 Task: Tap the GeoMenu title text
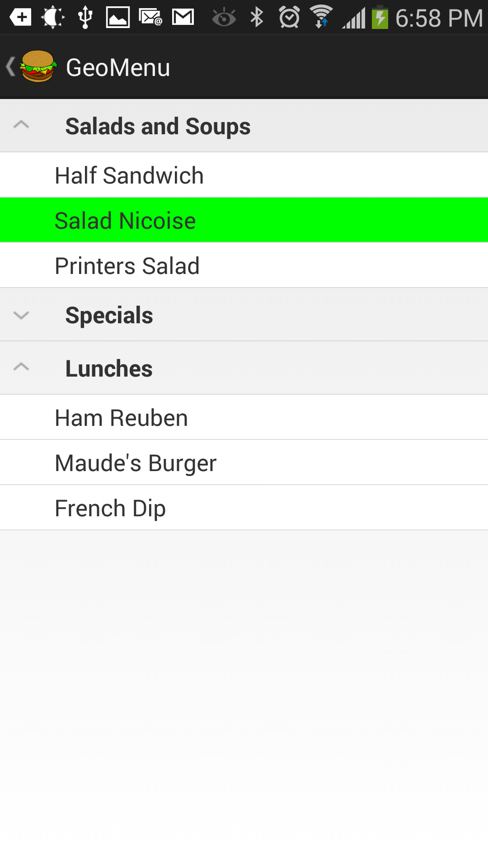118,67
